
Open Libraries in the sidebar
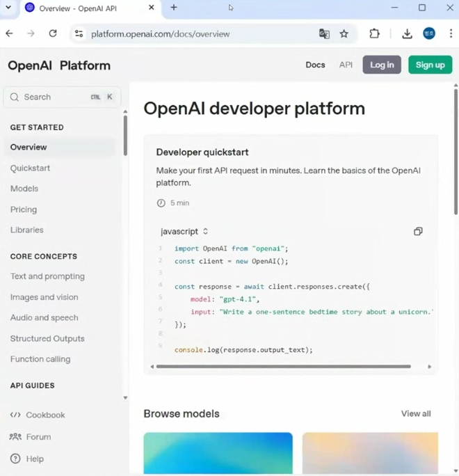26,230
